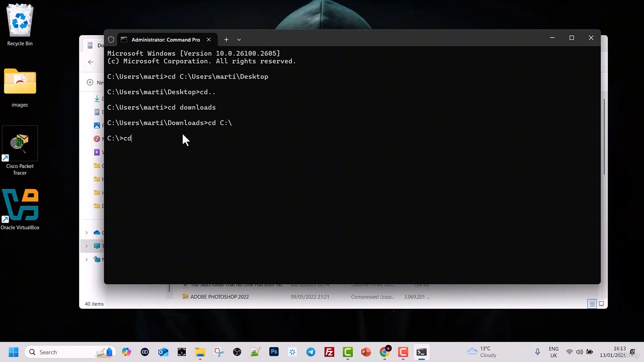Viewport: 644px width, 362px height.
Task: Select the Videos icon in Explorer sidebar
Action: tap(97, 152)
